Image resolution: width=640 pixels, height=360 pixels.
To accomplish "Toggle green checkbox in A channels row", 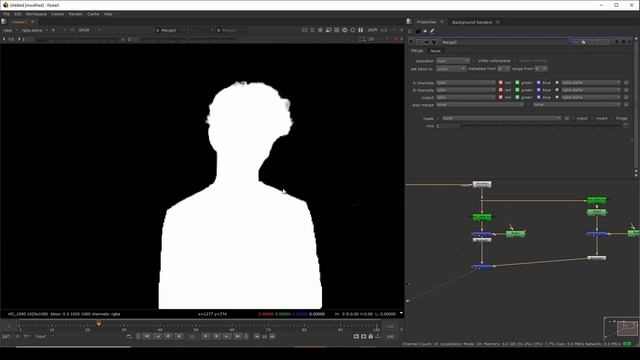I will pyautogui.click(x=517, y=83).
